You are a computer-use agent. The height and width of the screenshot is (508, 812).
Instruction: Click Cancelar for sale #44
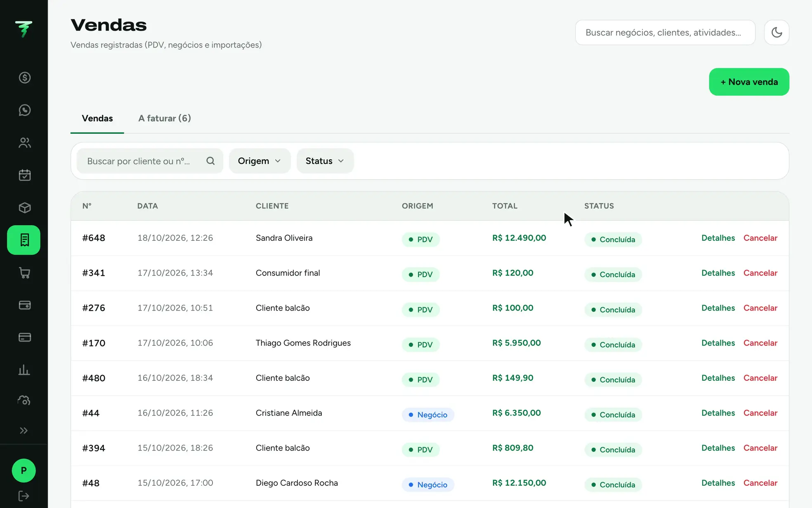tap(760, 413)
